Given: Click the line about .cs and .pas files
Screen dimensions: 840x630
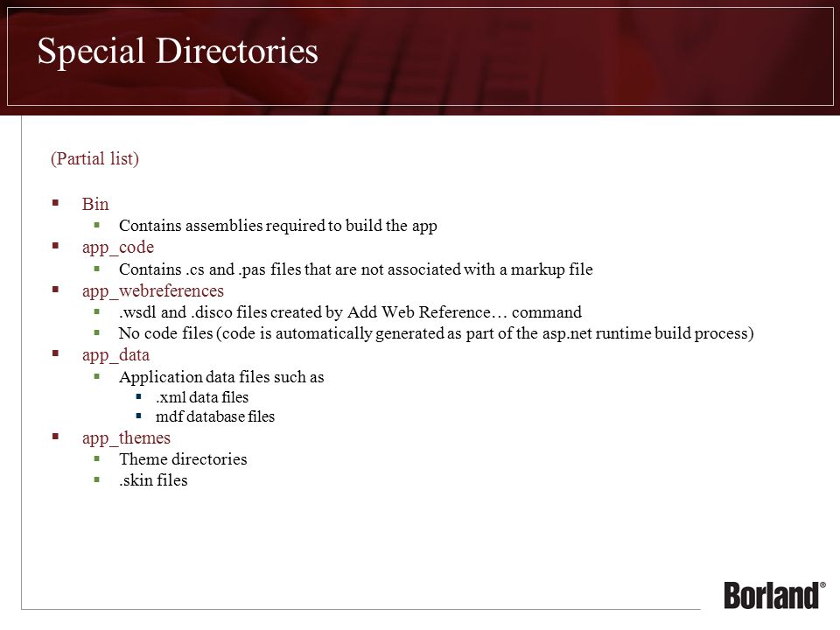Looking at the screenshot, I should coord(356,269).
